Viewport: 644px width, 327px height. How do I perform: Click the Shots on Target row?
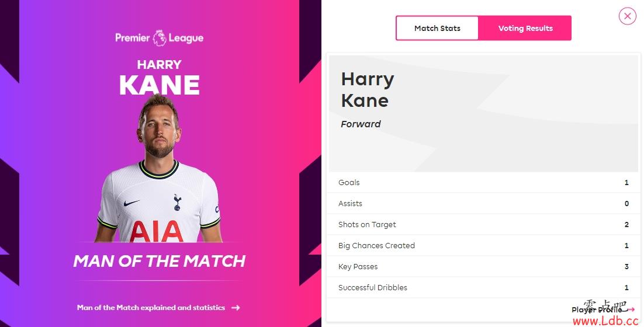pos(483,224)
